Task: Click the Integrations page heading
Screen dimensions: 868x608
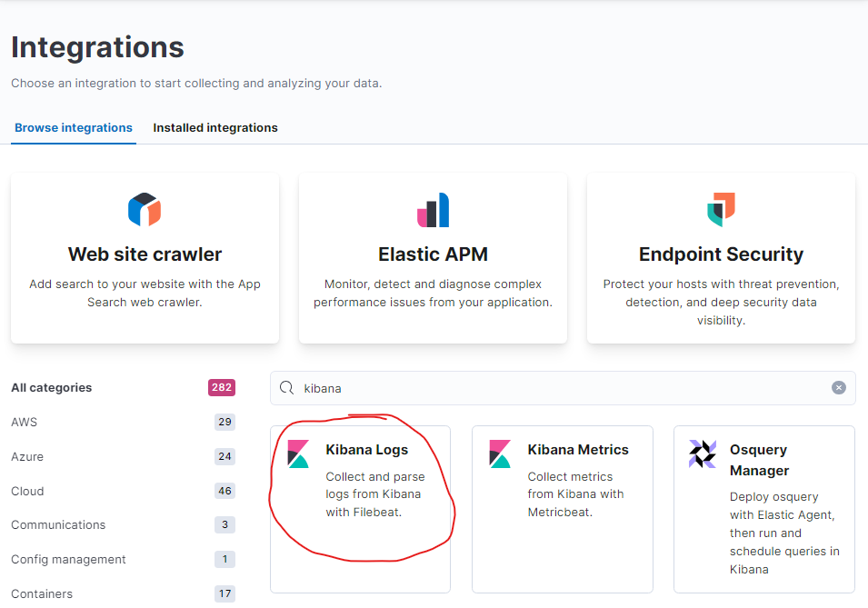Action: click(x=97, y=47)
